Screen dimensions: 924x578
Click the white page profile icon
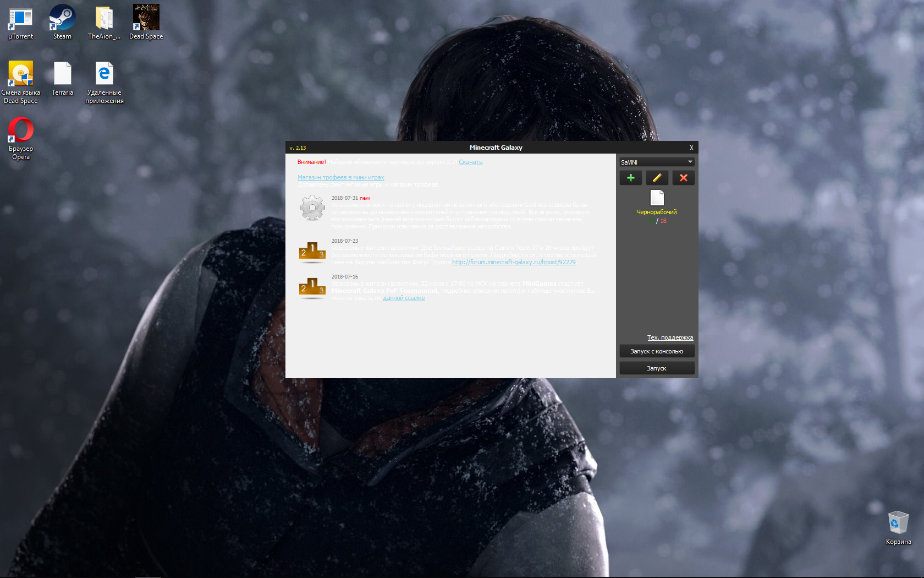(657, 198)
